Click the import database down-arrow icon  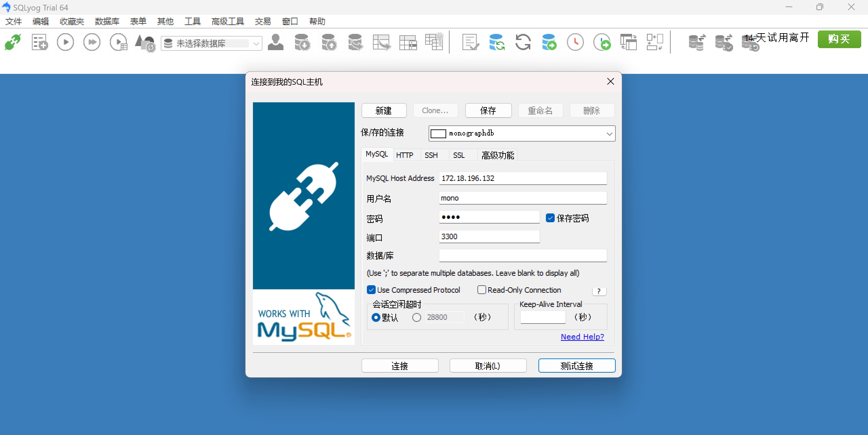(x=302, y=43)
